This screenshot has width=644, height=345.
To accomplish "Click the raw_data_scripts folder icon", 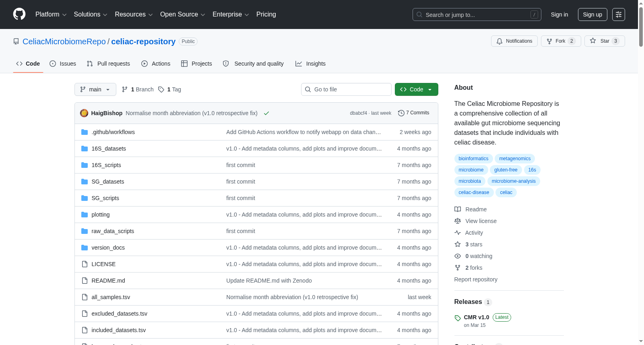I will 85,231.
